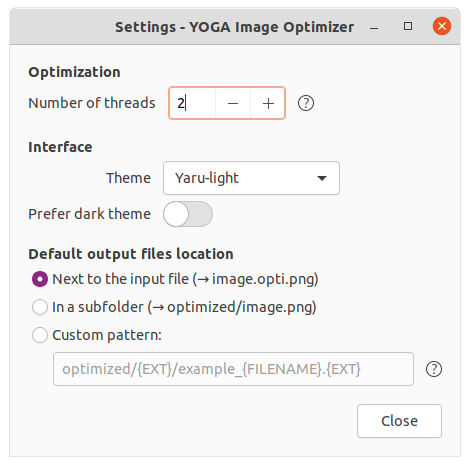Viewport: 470px width, 466px height.
Task: Increase the number of threads with plus
Action: (268, 103)
